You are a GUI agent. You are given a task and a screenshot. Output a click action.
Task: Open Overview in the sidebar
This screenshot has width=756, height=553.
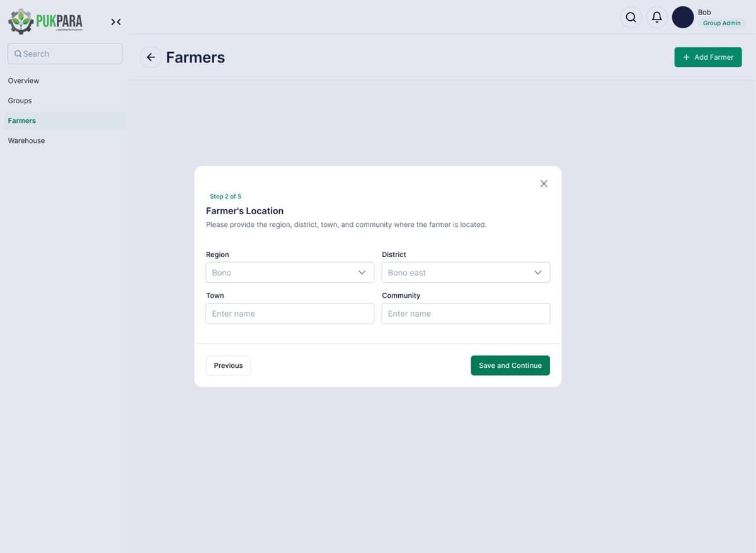[x=24, y=81]
